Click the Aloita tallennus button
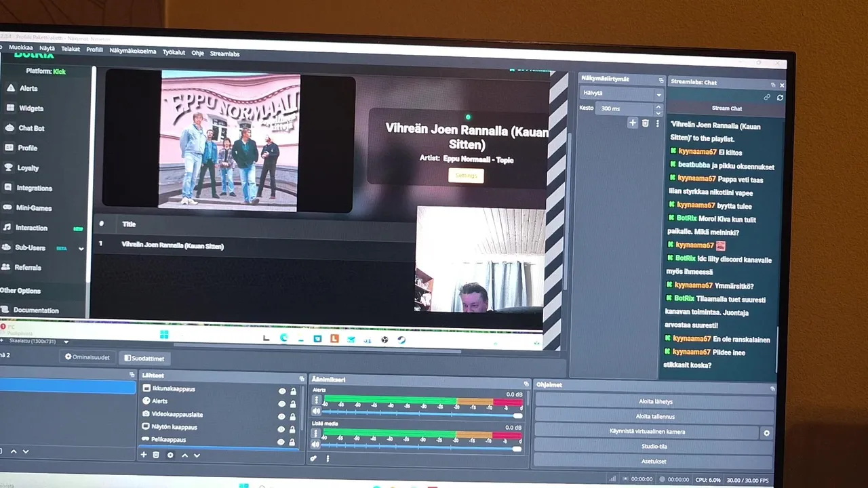868x488 pixels. (655, 417)
